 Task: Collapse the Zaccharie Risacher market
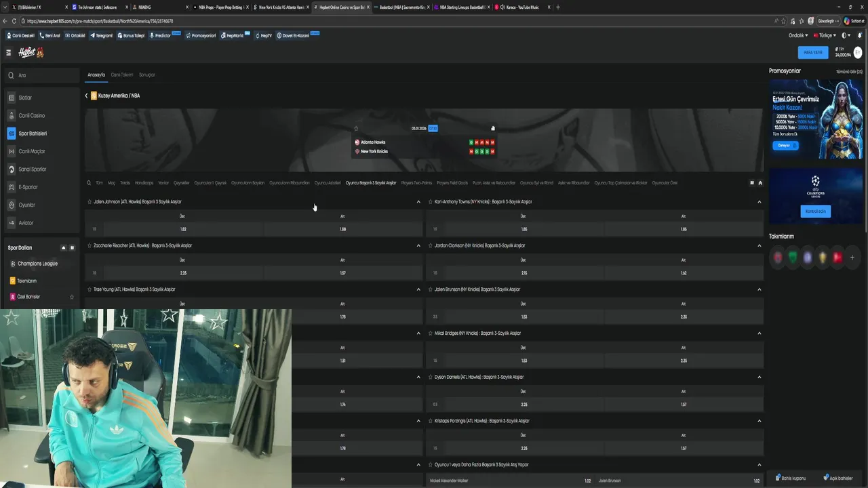point(418,245)
